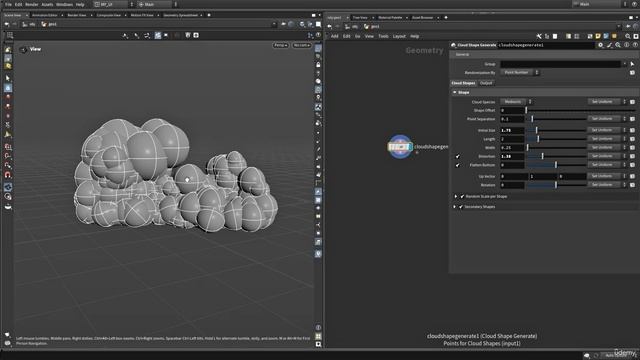Click the Distortion slider handle
This screenshot has height=360, width=640.
click(542, 156)
